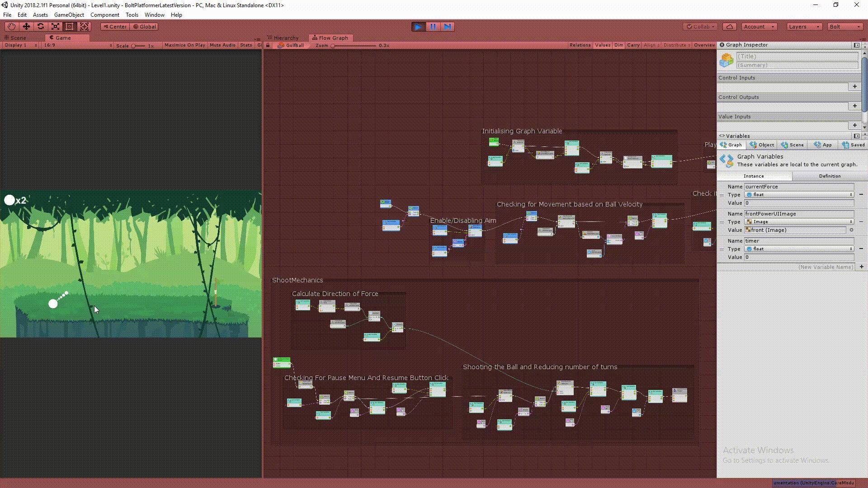Toggle Maximize On Play
The height and width of the screenshot is (488, 868).
point(184,45)
